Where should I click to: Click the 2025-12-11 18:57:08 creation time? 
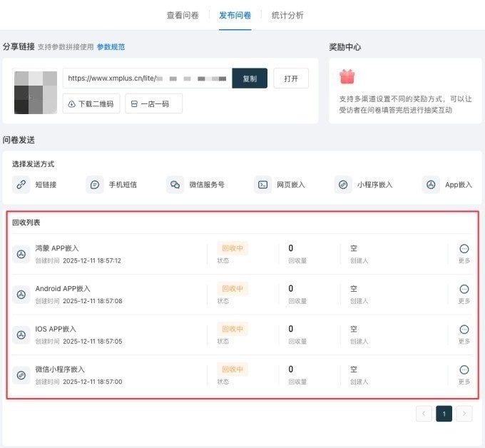click(x=93, y=301)
